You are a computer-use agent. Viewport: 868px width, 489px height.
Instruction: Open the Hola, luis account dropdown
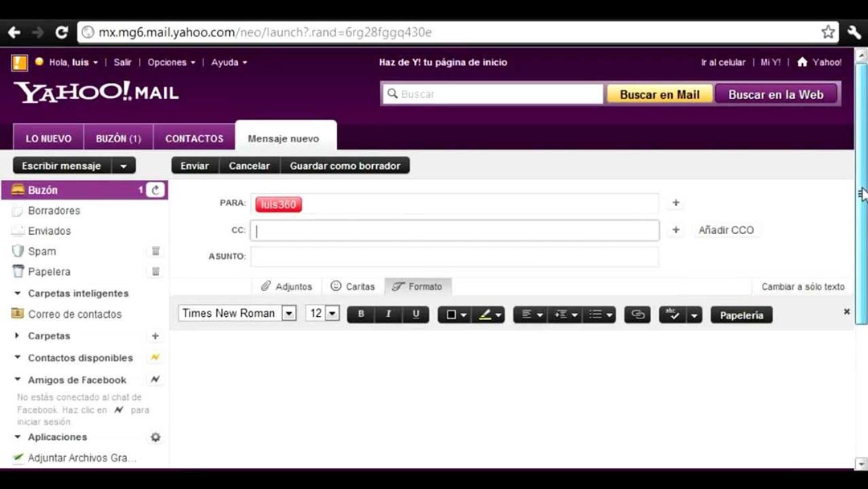(74, 62)
